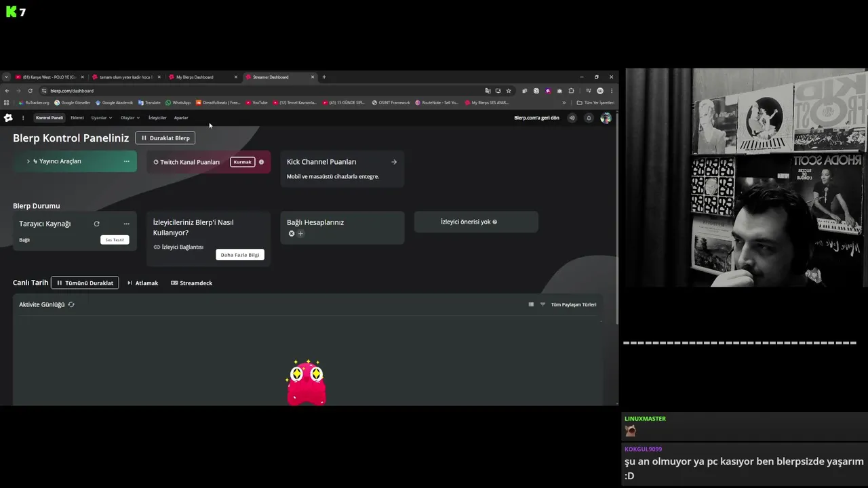This screenshot has height=488, width=868.
Task: Click info icon on Twitch Kanal Puanları card
Action: 261,162
